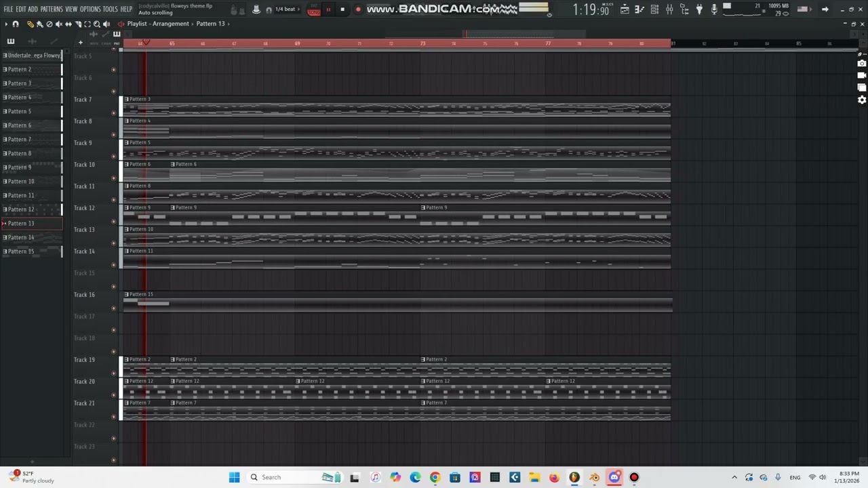Mute Track 19 with its toggle dot
The width and height of the screenshot is (868, 488).
pos(113,373)
